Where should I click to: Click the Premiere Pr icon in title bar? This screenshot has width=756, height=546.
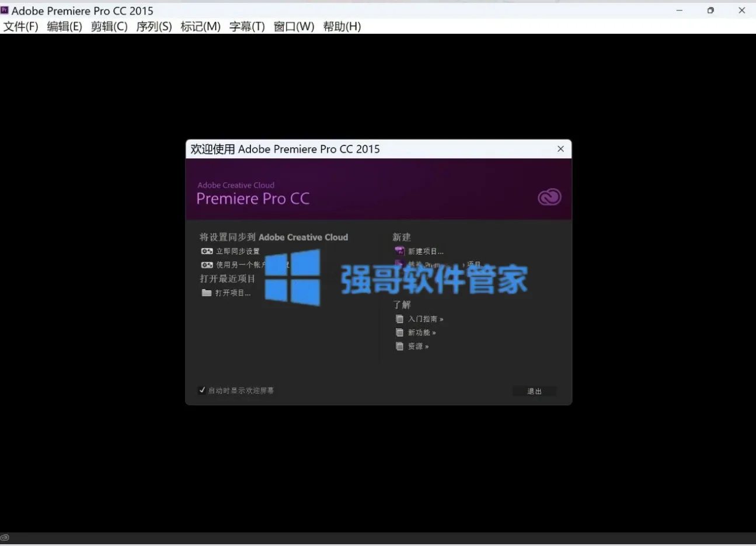point(5,10)
